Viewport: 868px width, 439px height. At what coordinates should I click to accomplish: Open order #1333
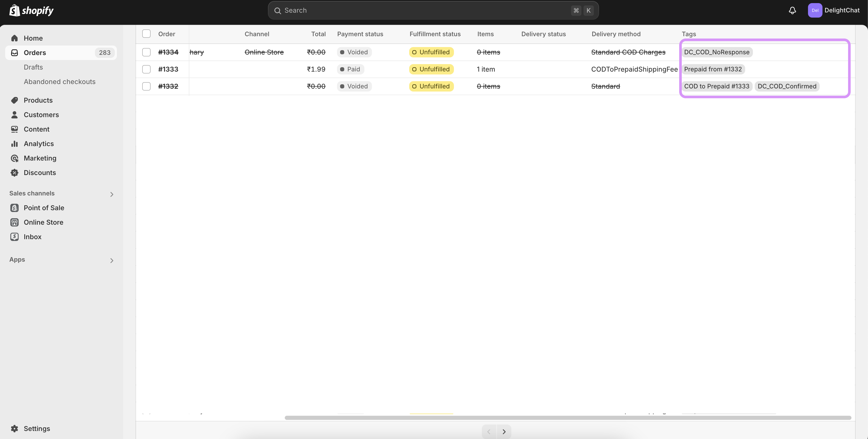click(168, 69)
